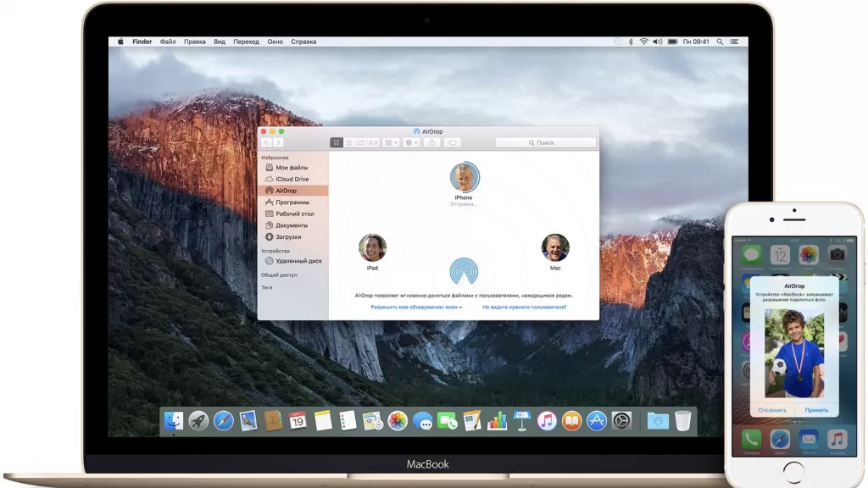Open Launchpad from the Dock
The height and width of the screenshot is (488, 868).
(198, 420)
